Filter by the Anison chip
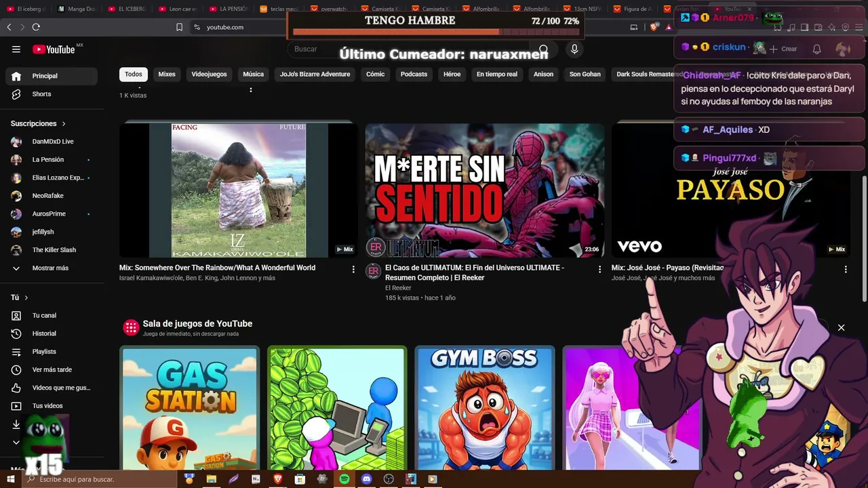 (x=543, y=74)
